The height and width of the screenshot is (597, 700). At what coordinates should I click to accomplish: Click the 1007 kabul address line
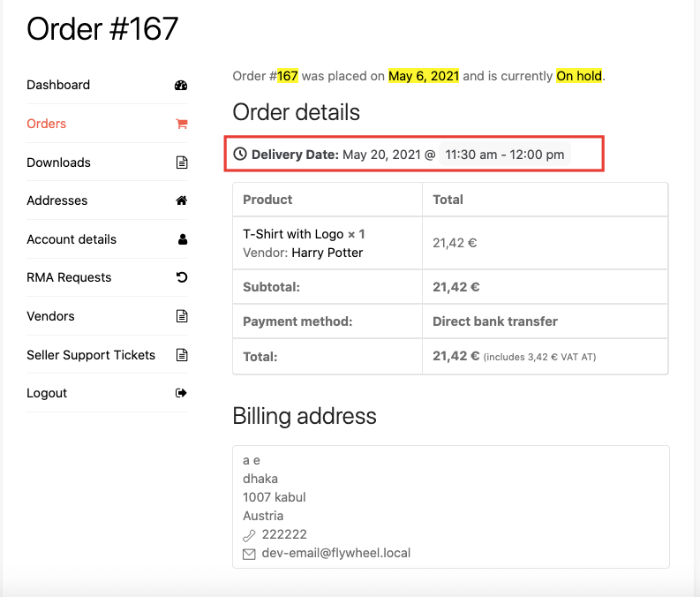coord(275,497)
